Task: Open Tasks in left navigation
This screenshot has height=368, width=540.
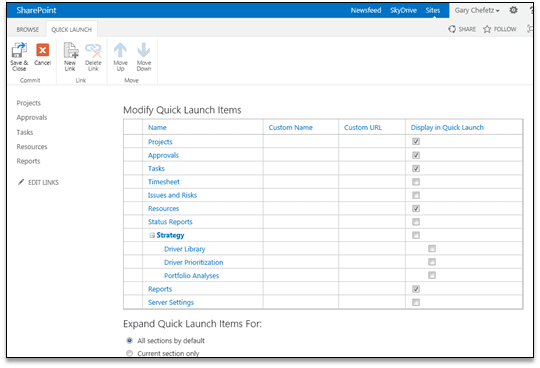Action: point(25,132)
